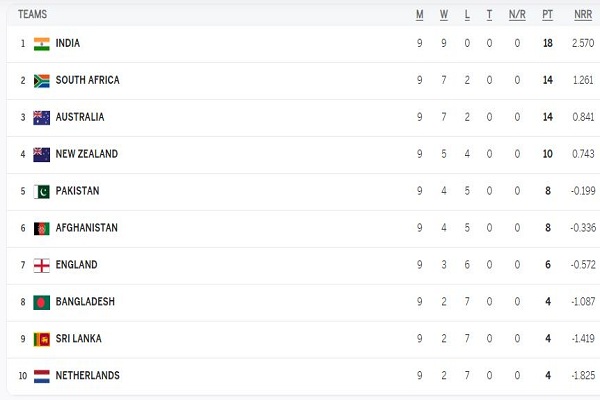Click the Bangladesh flag icon
The width and height of the screenshot is (600, 400).
click(x=41, y=302)
